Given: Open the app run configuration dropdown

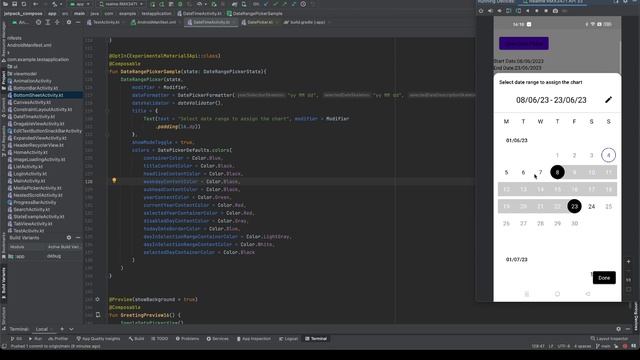Looking at the screenshot, I should [x=79, y=4].
